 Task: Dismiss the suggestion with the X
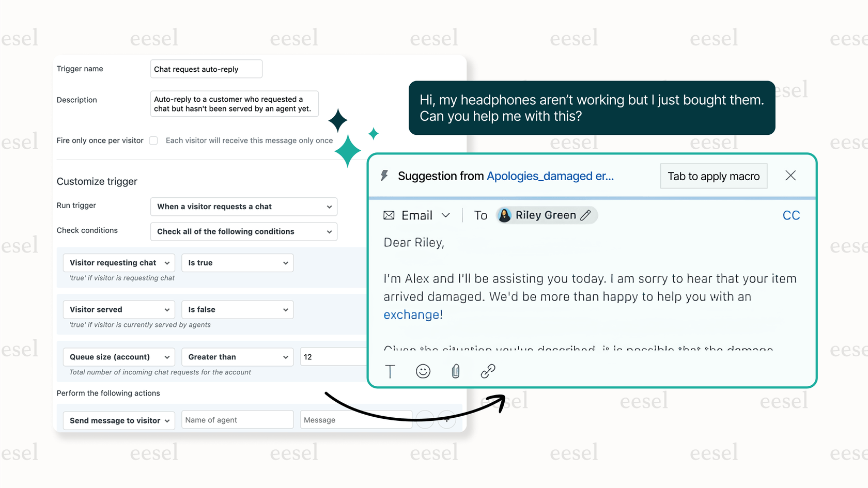790,176
